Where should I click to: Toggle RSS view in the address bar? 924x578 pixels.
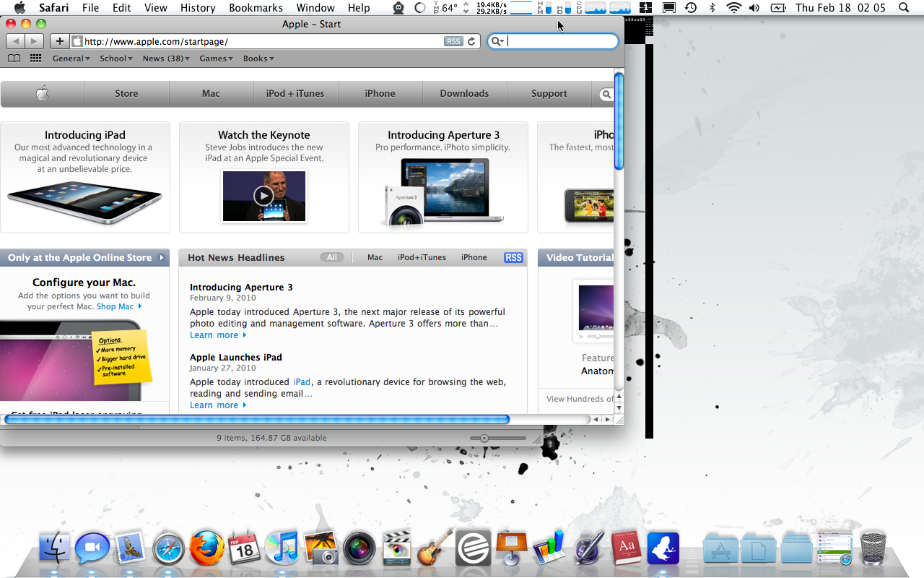pos(453,41)
